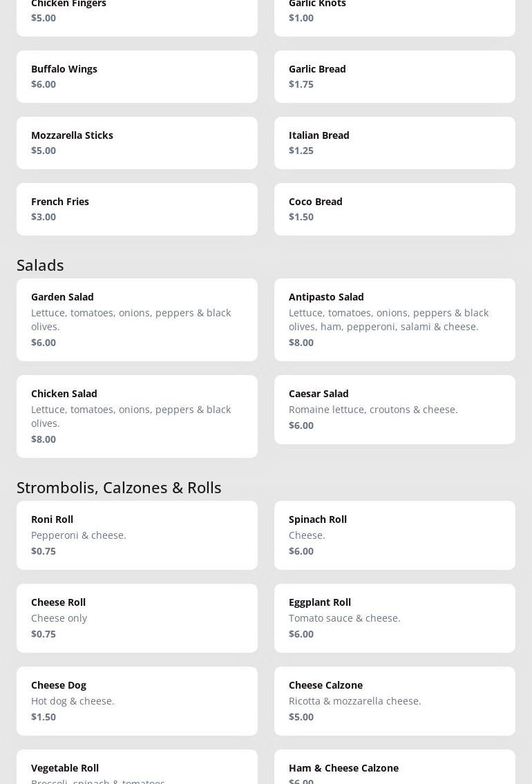532x784 pixels.
Task: Choose the Cheese Roll item
Action: pyautogui.click(x=137, y=618)
